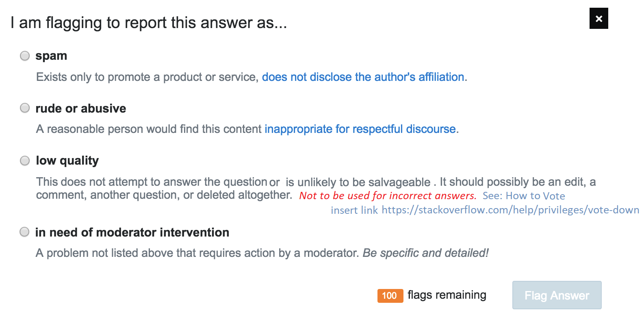The width and height of the screenshot is (644, 328).
Task: Click the italic "Be specific and detailed!" text
Action: [425, 253]
